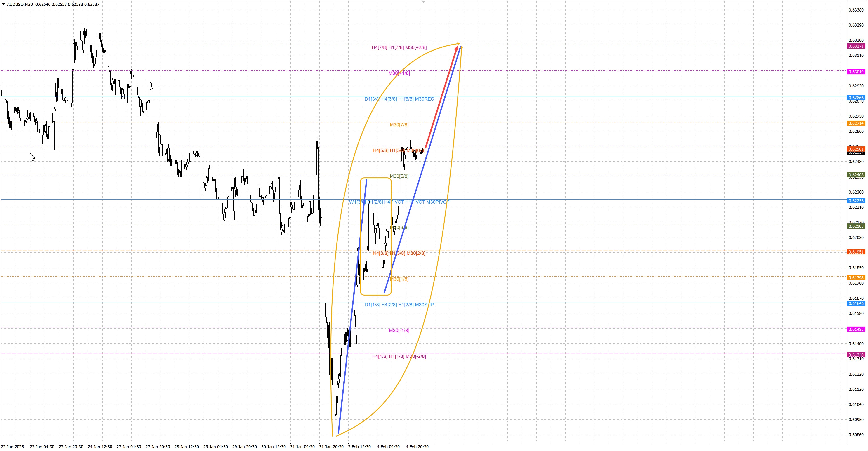Viewport: 868px width, 451px height.
Task: Click the AUDUSD,M30 chart title text
Action: pyautogui.click(x=20, y=4)
